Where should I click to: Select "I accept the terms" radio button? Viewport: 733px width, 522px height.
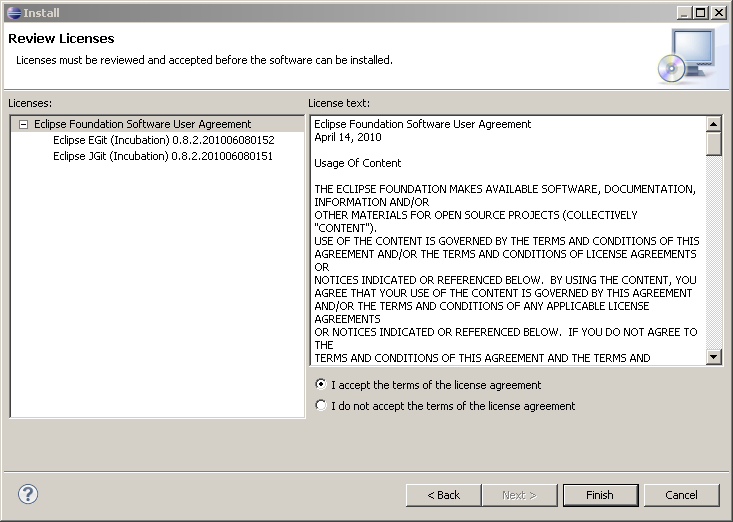click(x=320, y=384)
